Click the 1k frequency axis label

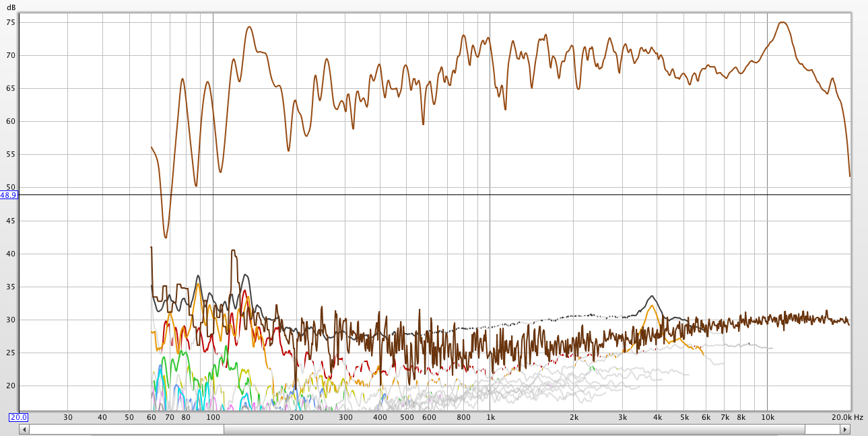490,417
